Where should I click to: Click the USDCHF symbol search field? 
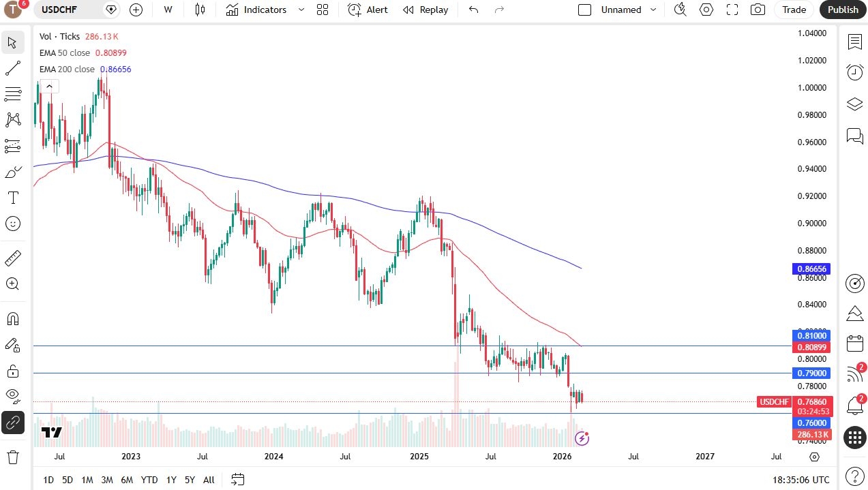point(70,10)
